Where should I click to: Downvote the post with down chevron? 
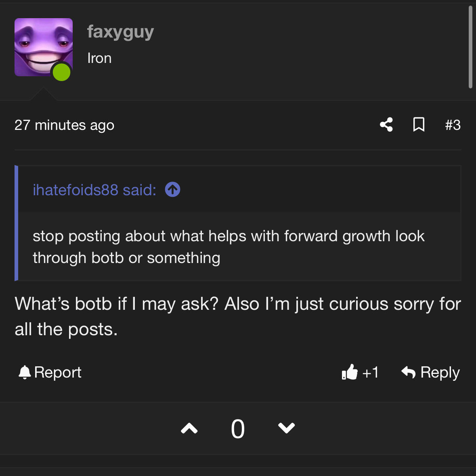(287, 428)
